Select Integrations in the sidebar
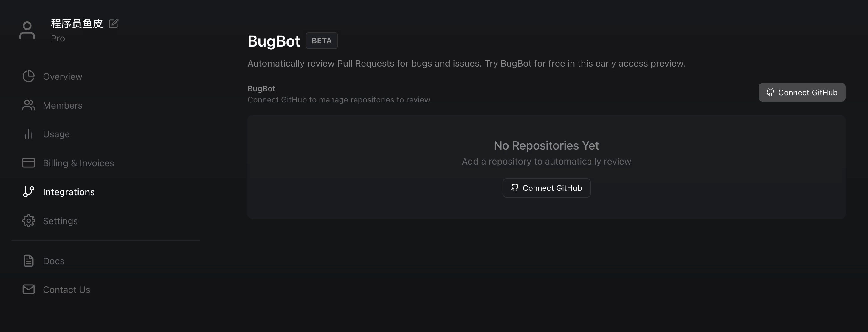This screenshot has height=332, width=868. pos(69,192)
